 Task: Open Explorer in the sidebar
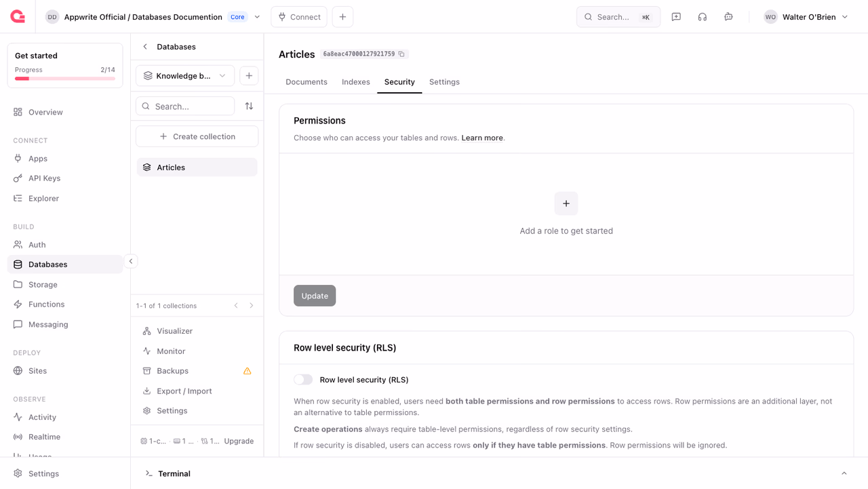(65, 199)
